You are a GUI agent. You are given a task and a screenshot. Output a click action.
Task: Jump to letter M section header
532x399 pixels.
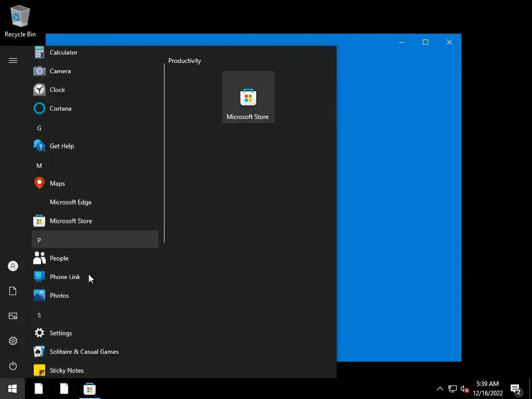pos(95,166)
